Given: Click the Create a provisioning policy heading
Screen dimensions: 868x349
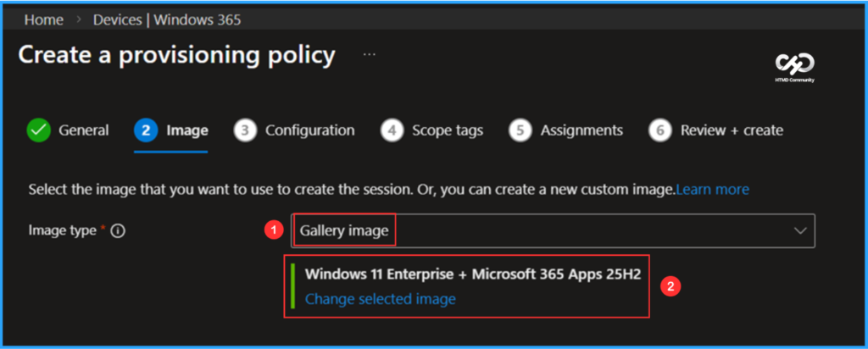Looking at the screenshot, I should coord(176,55).
